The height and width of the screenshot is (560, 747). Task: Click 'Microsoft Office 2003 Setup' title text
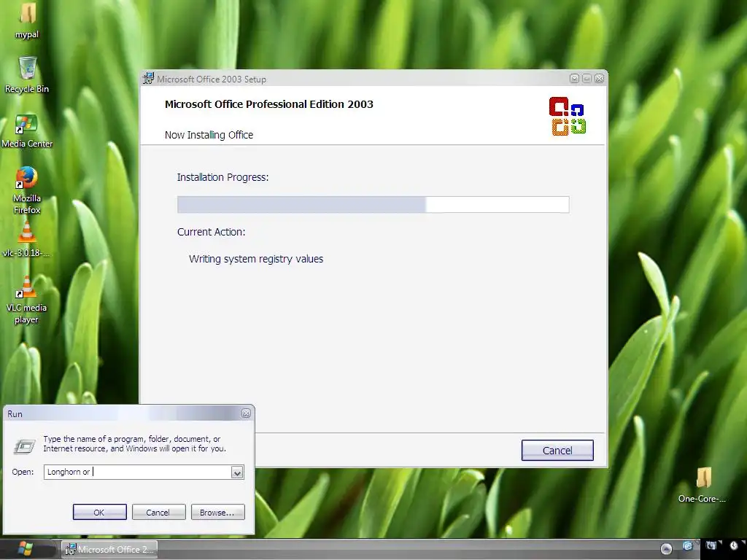[212, 79]
